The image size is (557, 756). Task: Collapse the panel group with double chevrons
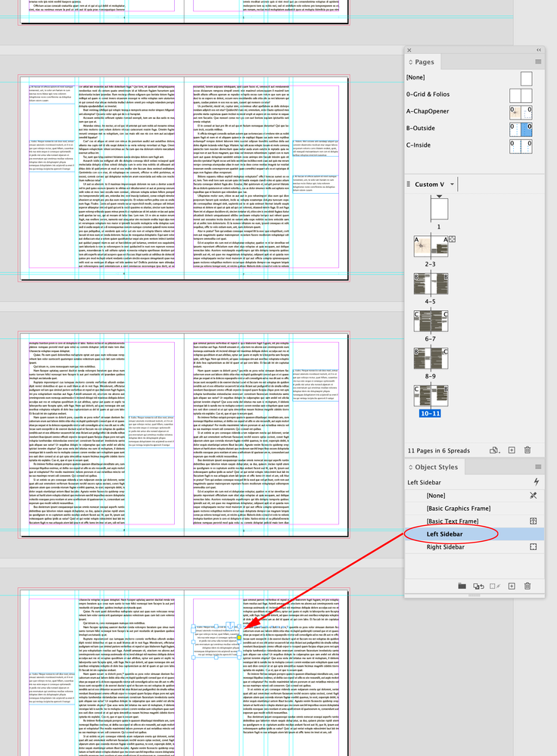click(x=539, y=50)
